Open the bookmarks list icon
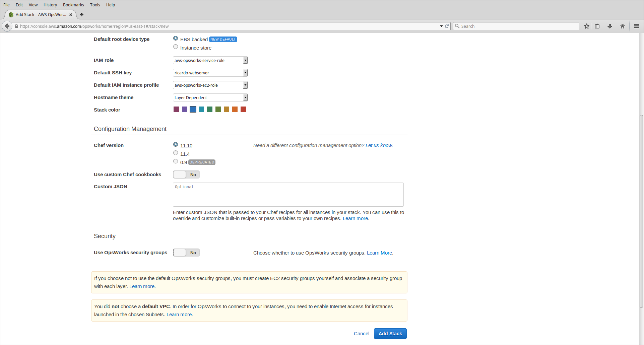 597,26
